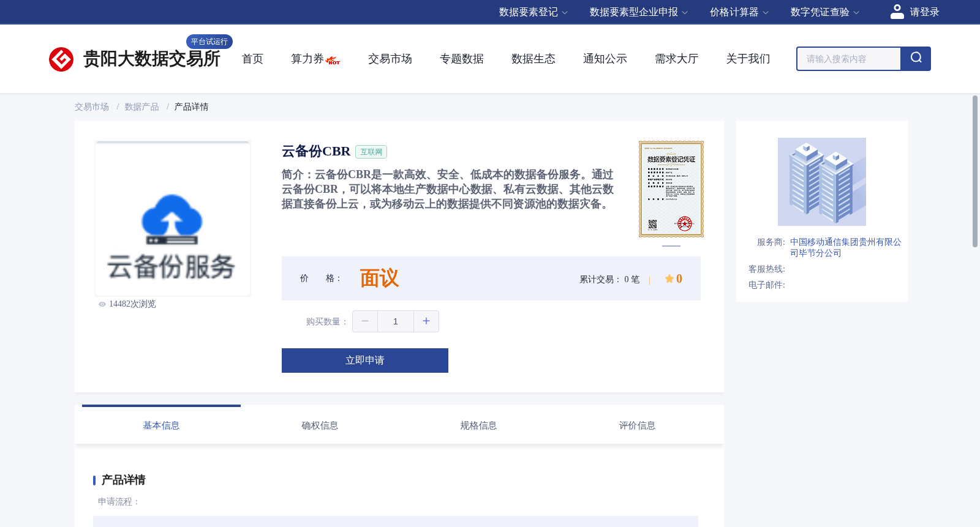This screenshot has height=527, width=980.
Task: Open the 价格计算器 dropdown
Action: [x=739, y=12]
